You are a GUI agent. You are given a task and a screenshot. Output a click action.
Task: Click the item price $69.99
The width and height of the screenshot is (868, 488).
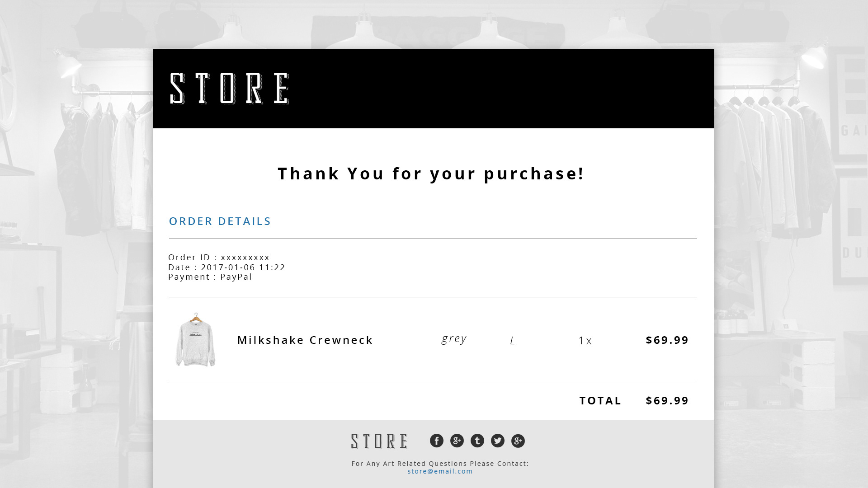pos(667,340)
